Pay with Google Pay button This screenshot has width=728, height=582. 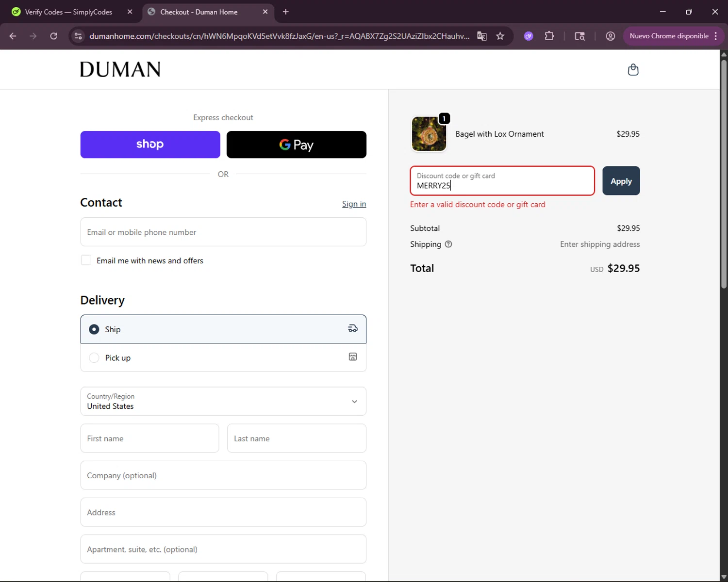297,145
